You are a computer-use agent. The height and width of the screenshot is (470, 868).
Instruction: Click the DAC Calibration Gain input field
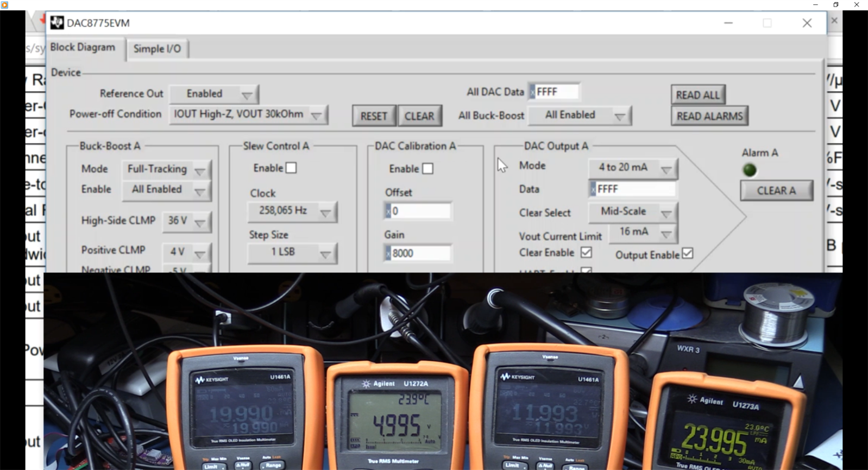(x=419, y=253)
